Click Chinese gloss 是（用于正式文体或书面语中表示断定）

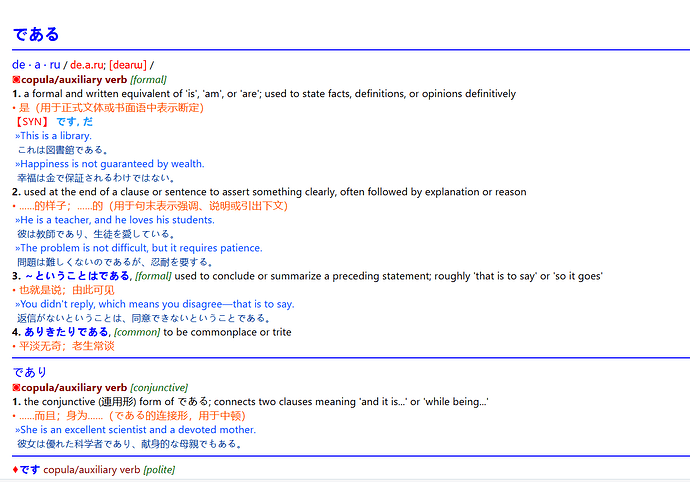click(111, 108)
